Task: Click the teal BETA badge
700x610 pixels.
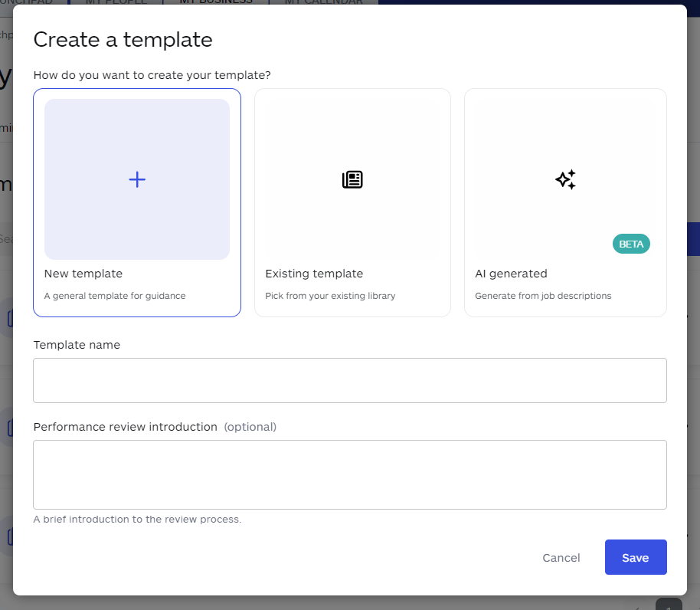Action: tap(630, 244)
